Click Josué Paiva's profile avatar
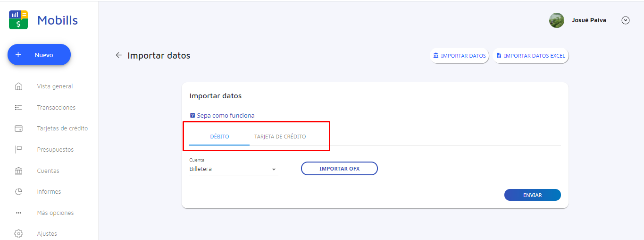Screen dimensions: 644x240 coord(557,20)
